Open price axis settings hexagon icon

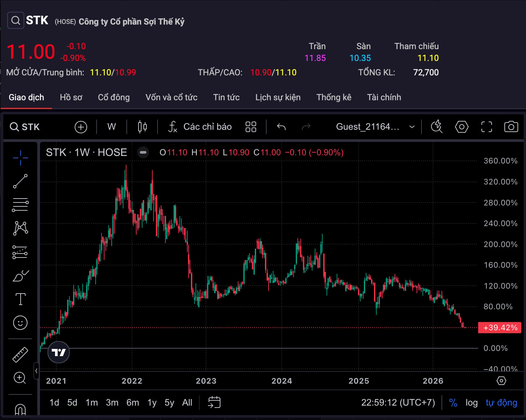(x=501, y=381)
